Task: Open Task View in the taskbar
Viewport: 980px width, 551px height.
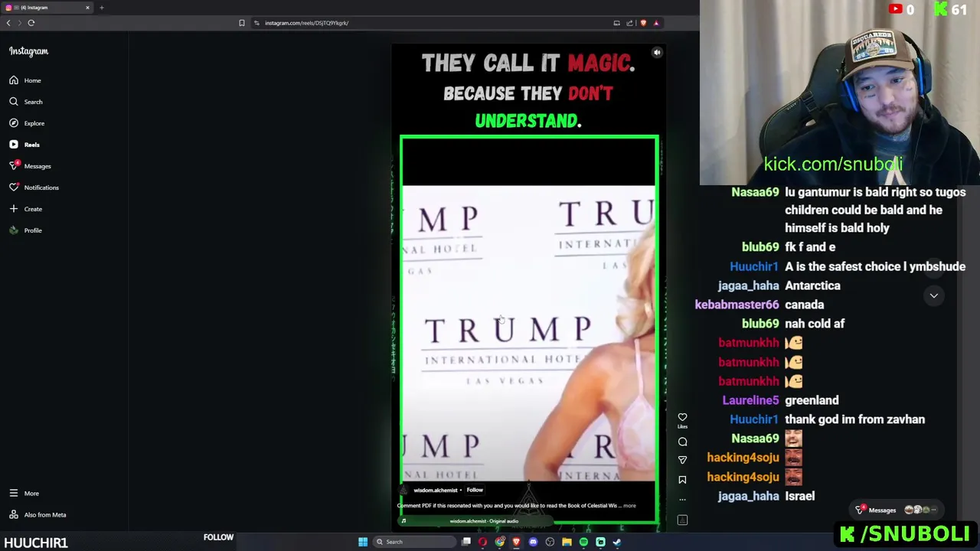Action: click(466, 542)
